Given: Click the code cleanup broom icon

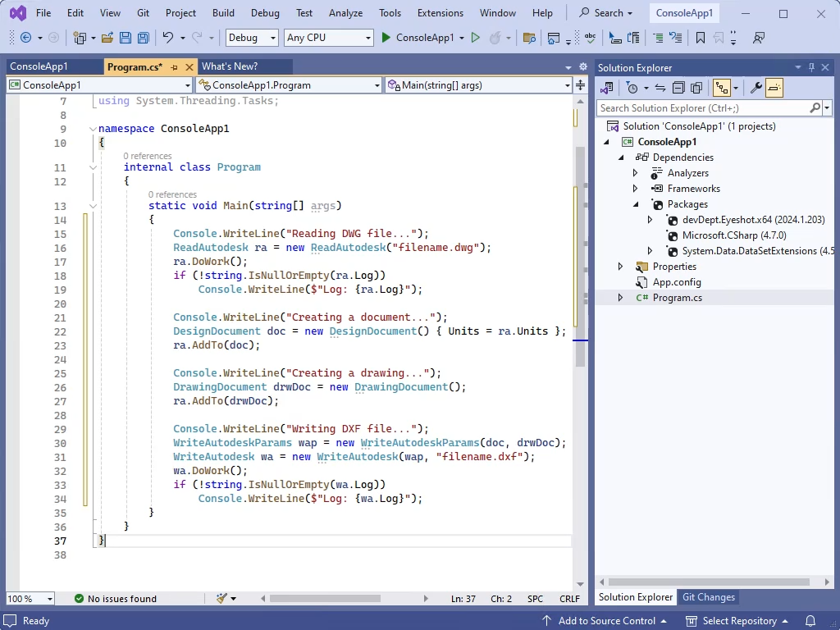Looking at the screenshot, I should point(221,598).
